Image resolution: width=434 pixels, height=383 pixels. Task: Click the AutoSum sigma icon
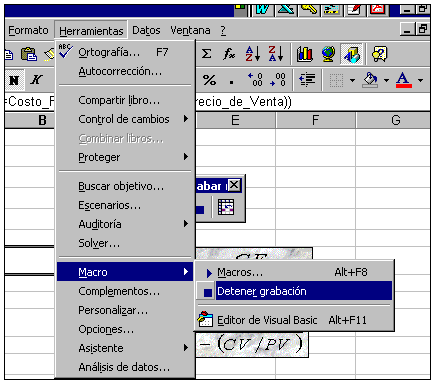[206, 54]
